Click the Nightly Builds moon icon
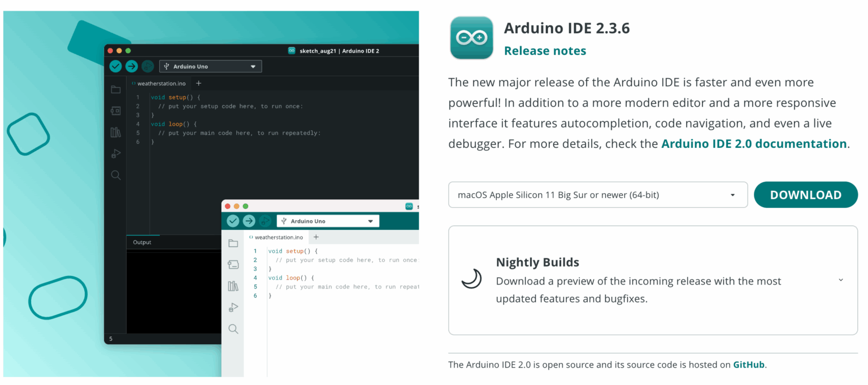 click(x=471, y=279)
